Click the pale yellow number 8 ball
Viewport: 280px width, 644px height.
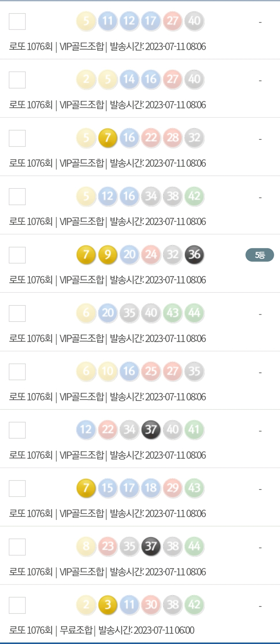86,546
